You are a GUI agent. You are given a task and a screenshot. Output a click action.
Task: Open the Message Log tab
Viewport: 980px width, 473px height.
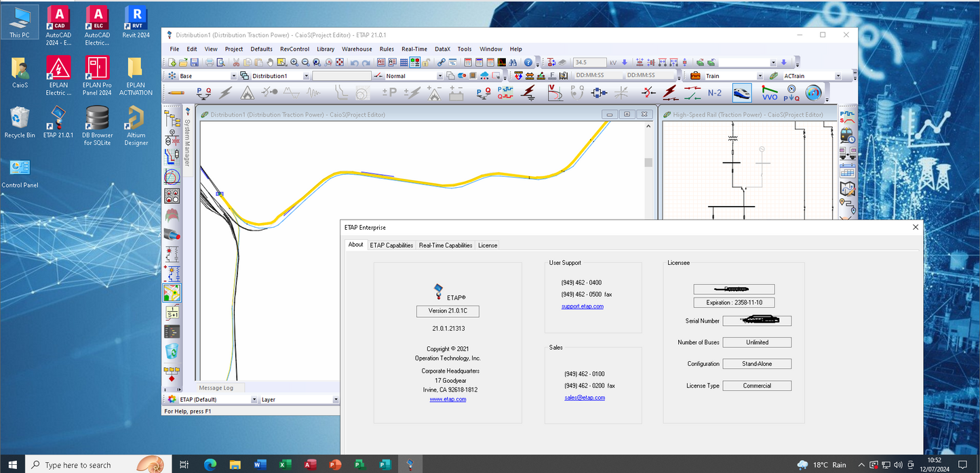(216, 388)
